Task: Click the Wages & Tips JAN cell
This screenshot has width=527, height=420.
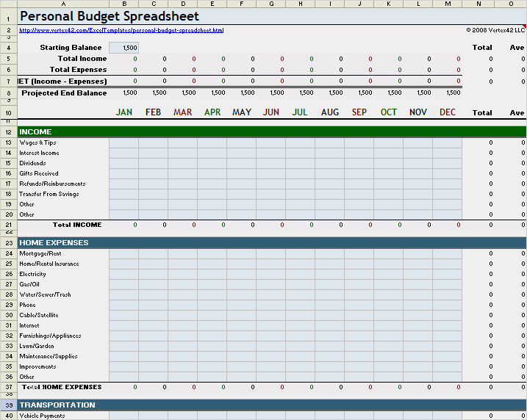Action: 123,142
